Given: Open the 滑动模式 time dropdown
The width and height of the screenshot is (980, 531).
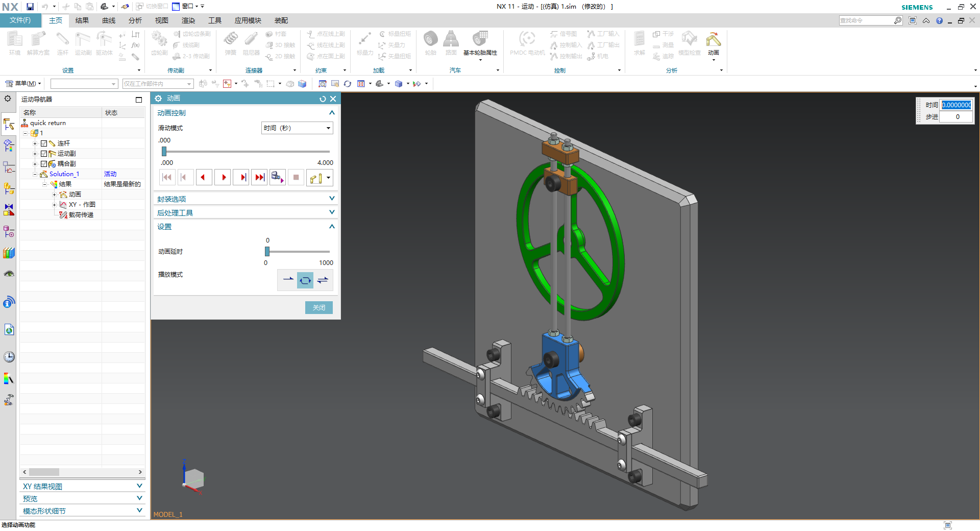Looking at the screenshot, I should 297,128.
